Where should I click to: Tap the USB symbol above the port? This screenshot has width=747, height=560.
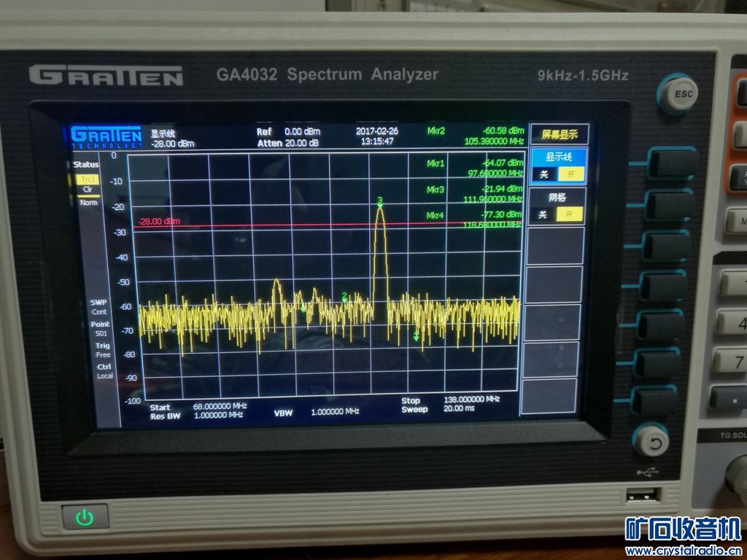[647, 472]
